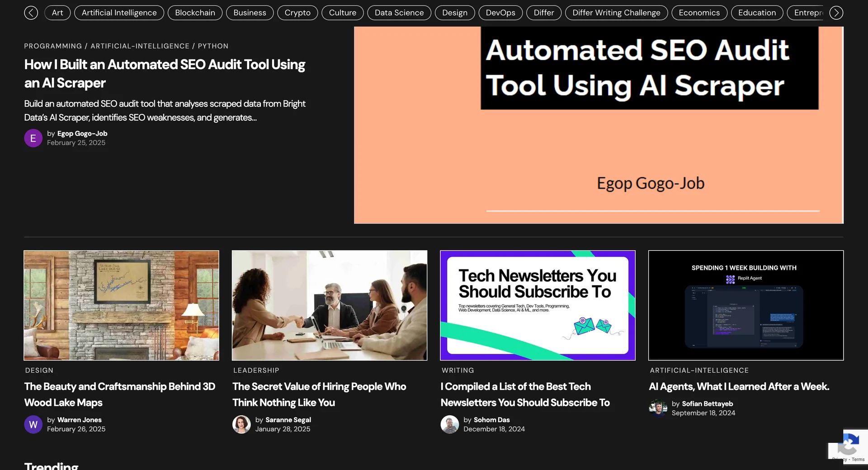Click the PROGRAMMING category label
868x470 pixels.
(x=52, y=46)
